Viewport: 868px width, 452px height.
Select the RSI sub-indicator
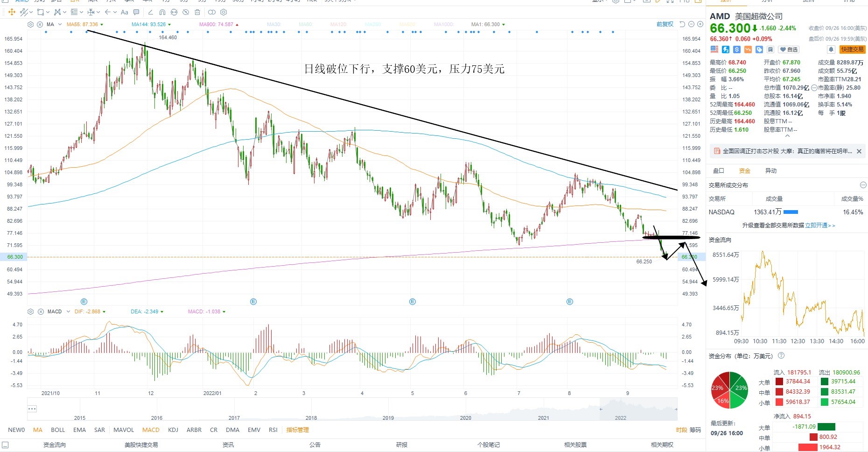click(x=273, y=430)
